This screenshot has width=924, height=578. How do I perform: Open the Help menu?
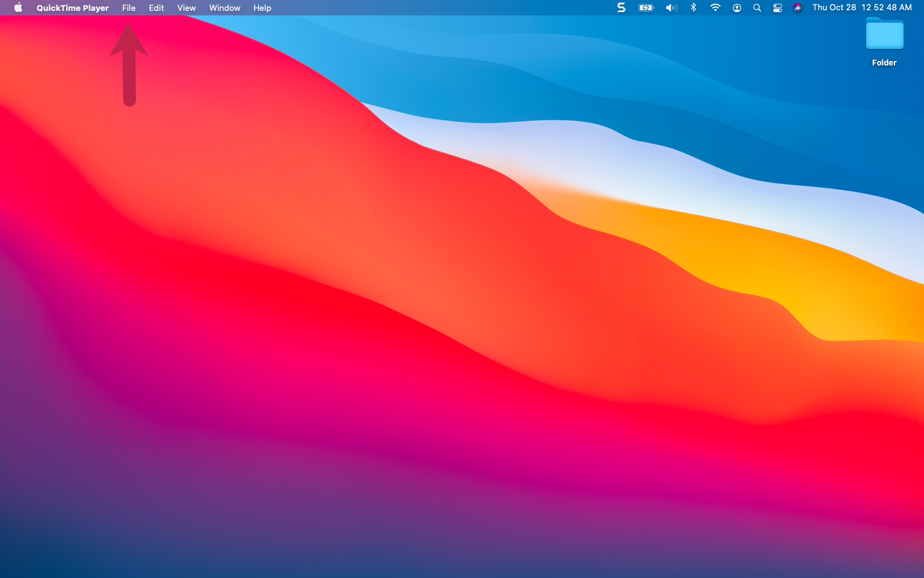[x=262, y=8]
